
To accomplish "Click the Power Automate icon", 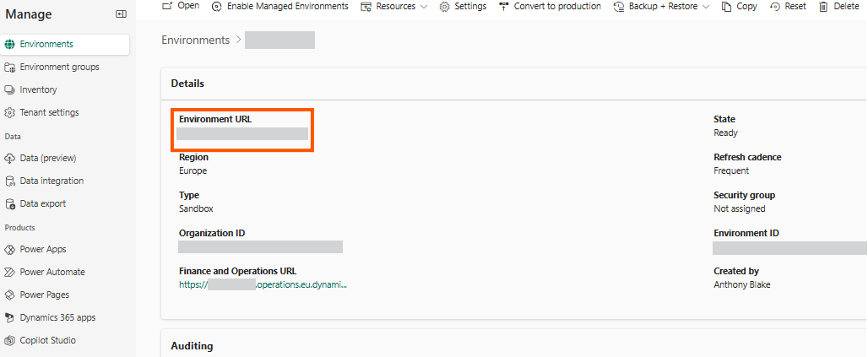I will [x=9, y=273].
